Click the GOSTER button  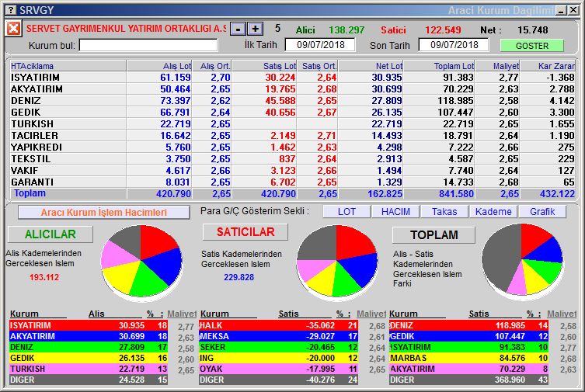[x=531, y=46]
